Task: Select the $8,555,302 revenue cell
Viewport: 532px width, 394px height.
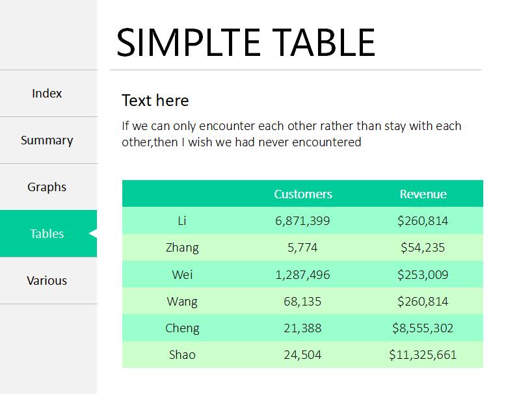Action: [x=423, y=328]
